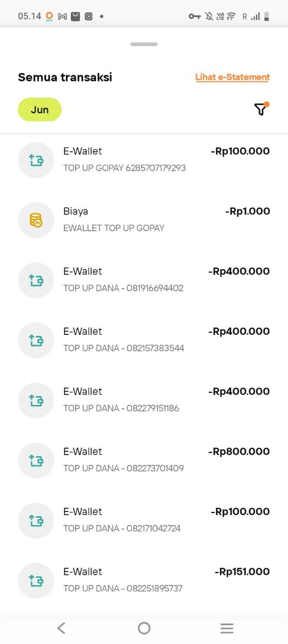
Task: Open the transaction filter funnel icon
Action: click(x=261, y=109)
